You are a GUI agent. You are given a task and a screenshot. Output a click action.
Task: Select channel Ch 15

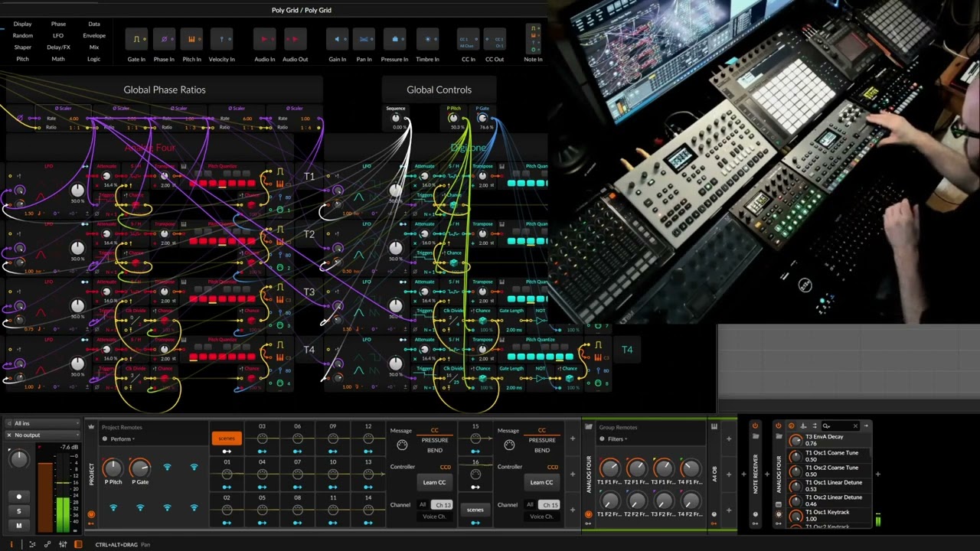pyautogui.click(x=550, y=505)
